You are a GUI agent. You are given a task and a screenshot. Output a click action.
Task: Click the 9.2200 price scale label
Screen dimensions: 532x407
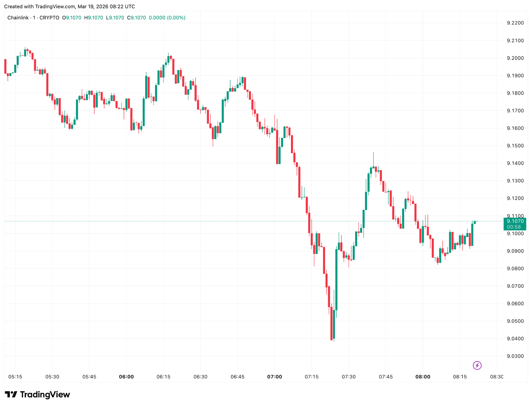515,23
